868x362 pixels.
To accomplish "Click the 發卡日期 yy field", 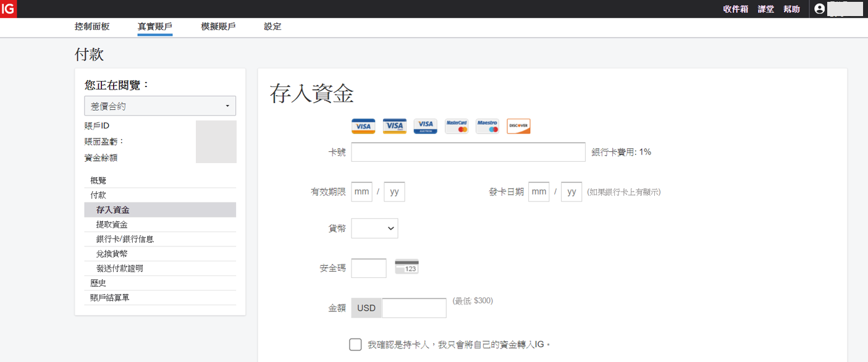I will [x=571, y=192].
